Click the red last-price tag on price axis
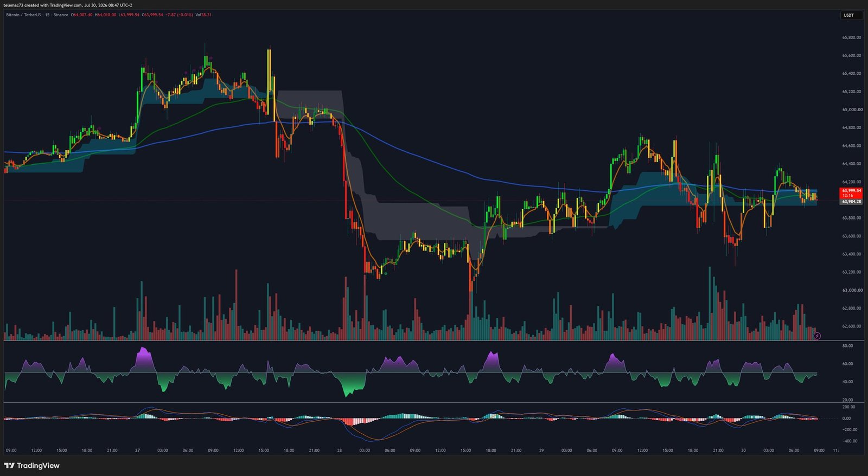This screenshot has height=476, width=868. (851, 193)
